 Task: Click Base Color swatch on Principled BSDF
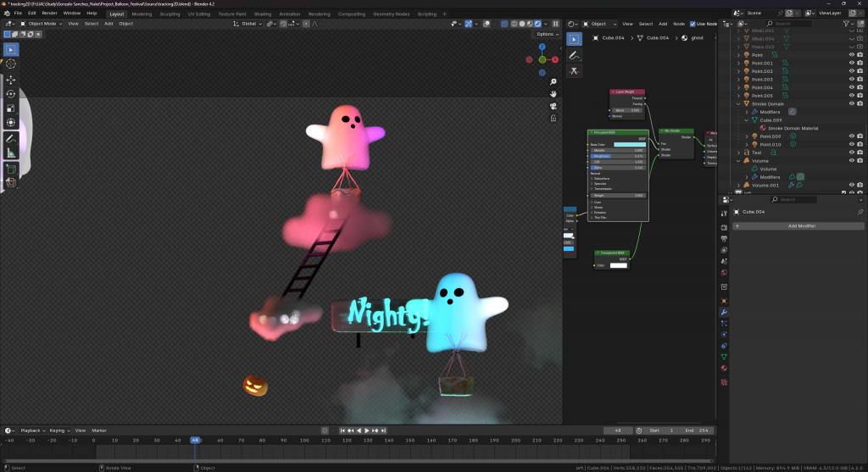pyautogui.click(x=630, y=144)
